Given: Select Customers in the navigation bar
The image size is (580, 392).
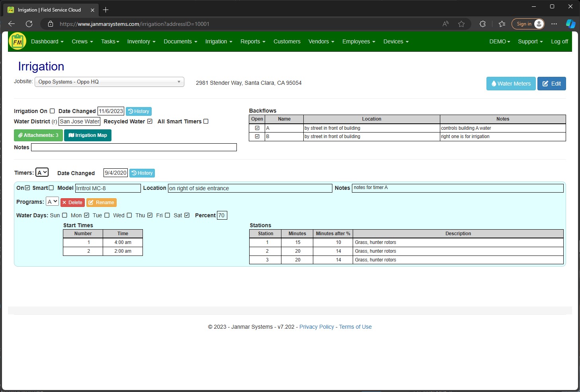Looking at the screenshot, I should tap(287, 41).
